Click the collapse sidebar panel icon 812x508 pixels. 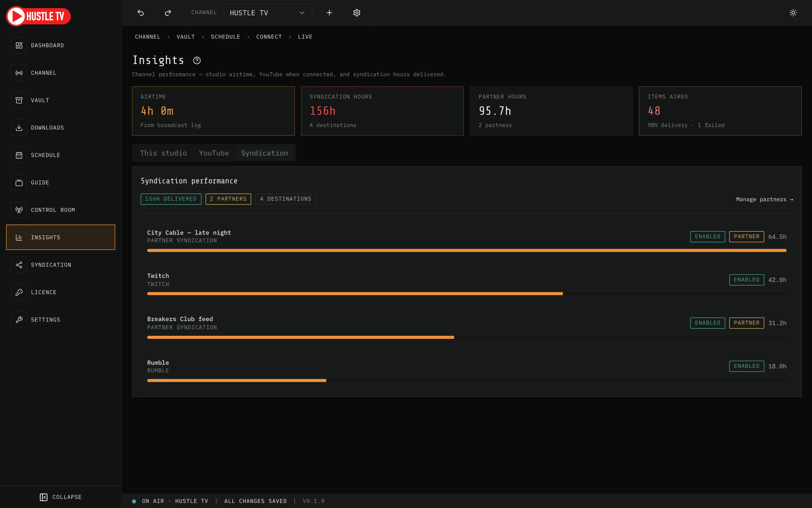click(x=44, y=497)
